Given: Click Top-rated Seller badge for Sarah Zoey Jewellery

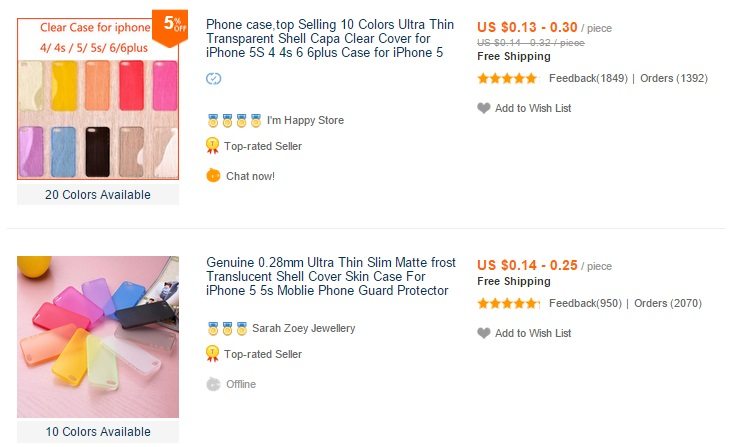Looking at the screenshot, I should [x=213, y=354].
